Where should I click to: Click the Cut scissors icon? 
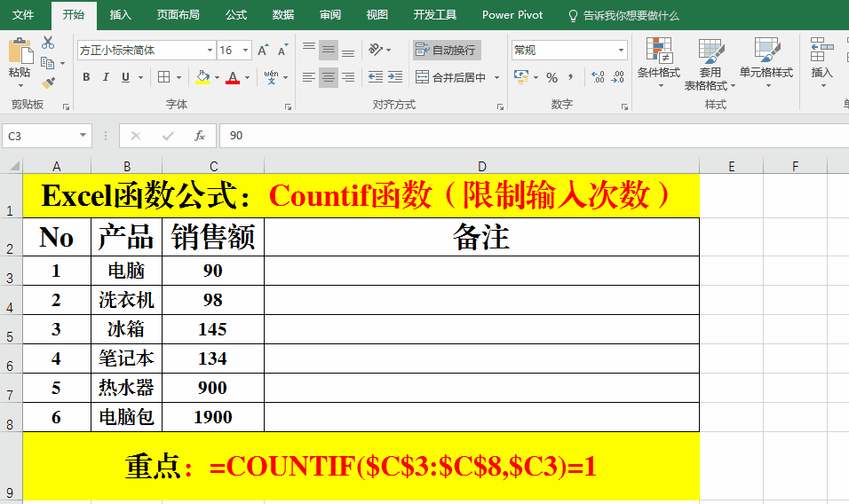(48, 43)
